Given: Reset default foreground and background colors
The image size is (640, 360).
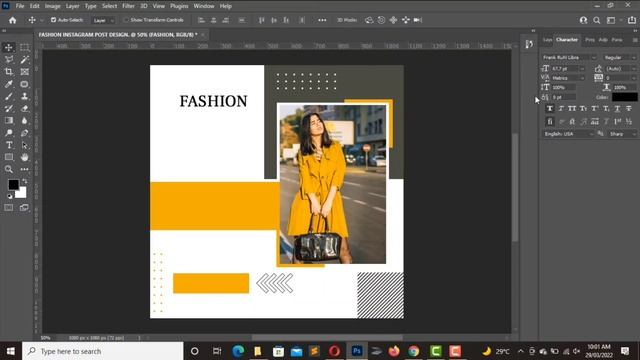Looking at the screenshot, I should click(9, 196).
